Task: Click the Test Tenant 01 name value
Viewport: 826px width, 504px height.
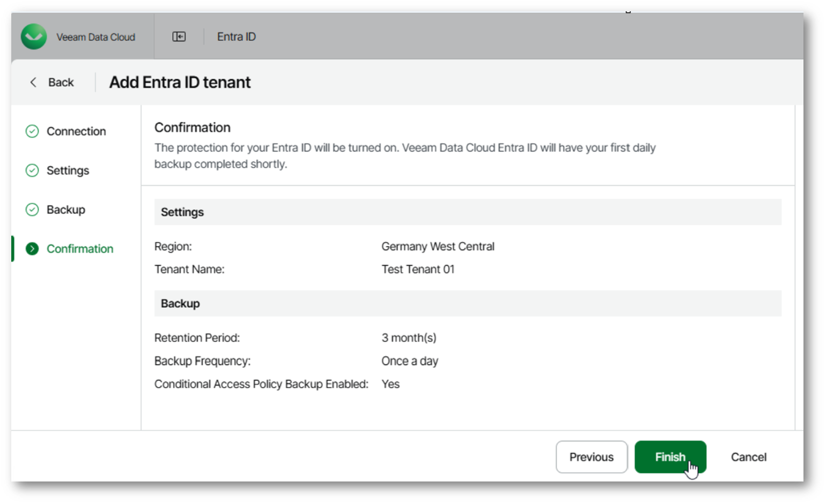Action: coord(418,269)
